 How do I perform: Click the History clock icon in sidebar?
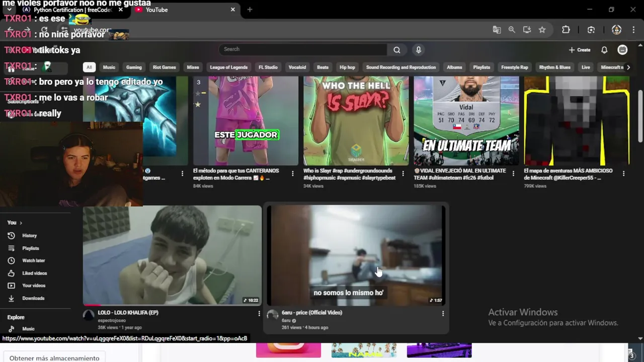[11, 235]
